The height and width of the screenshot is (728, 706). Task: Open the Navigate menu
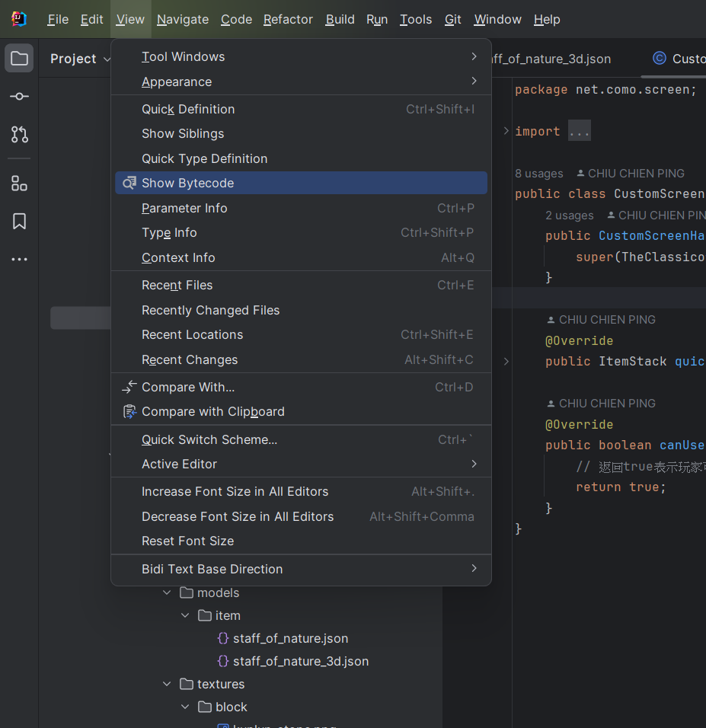click(x=183, y=19)
